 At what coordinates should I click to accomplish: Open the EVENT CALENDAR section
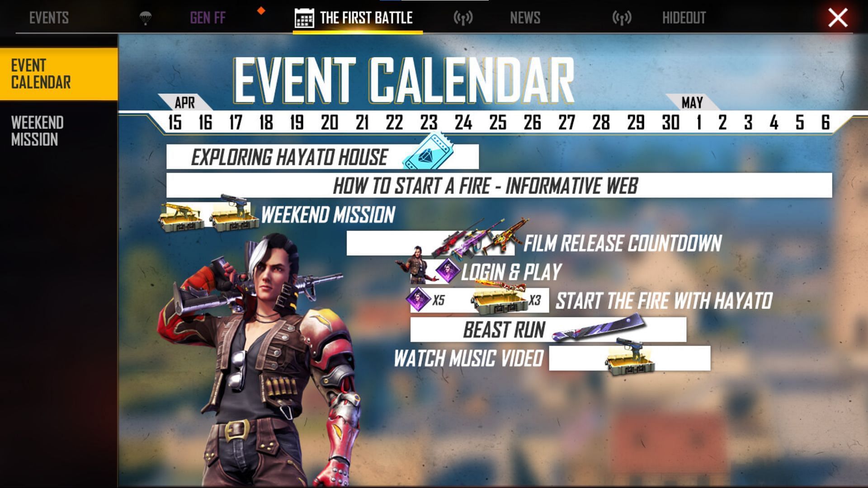coord(58,73)
